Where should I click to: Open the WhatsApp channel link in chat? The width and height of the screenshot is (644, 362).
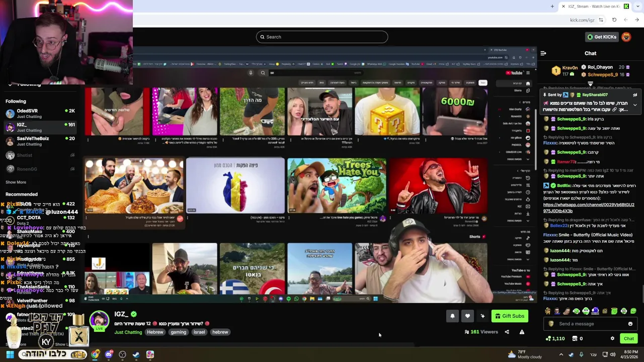(589, 208)
